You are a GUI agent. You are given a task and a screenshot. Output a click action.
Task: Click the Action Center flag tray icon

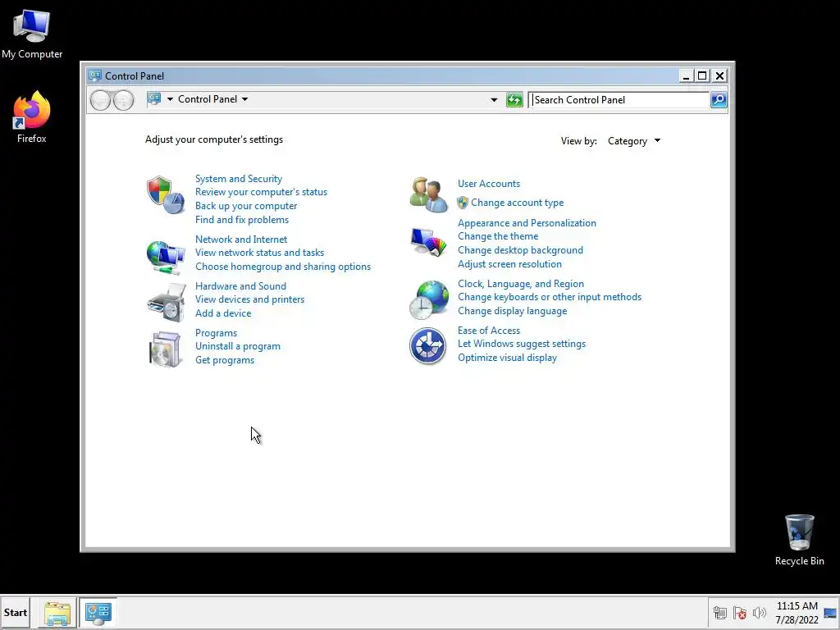[x=740, y=613]
